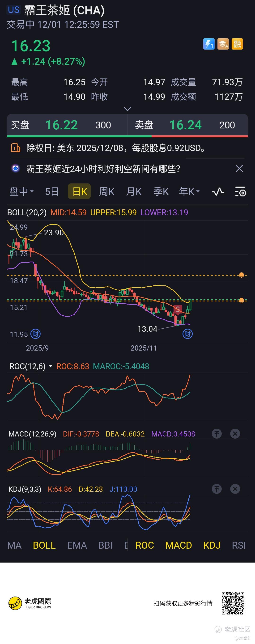Tap the orange layers badge icon

(x=223, y=44)
